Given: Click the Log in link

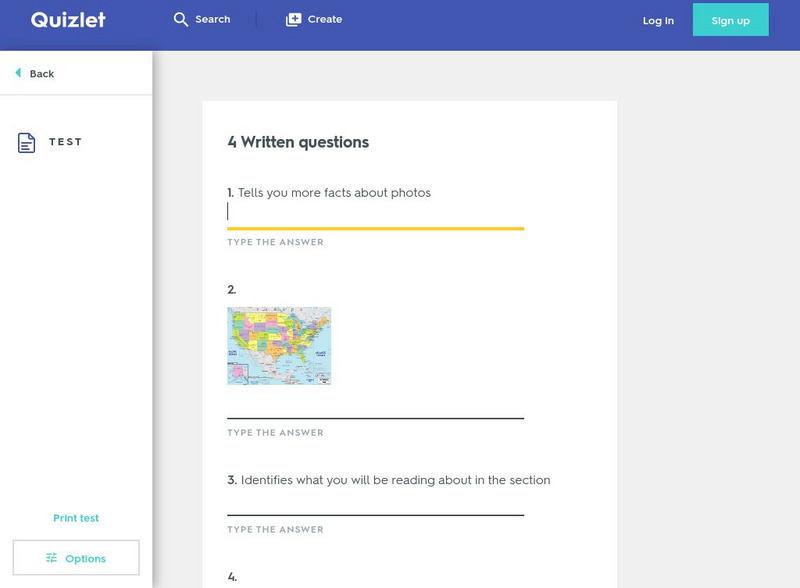Looking at the screenshot, I should (x=658, y=20).
